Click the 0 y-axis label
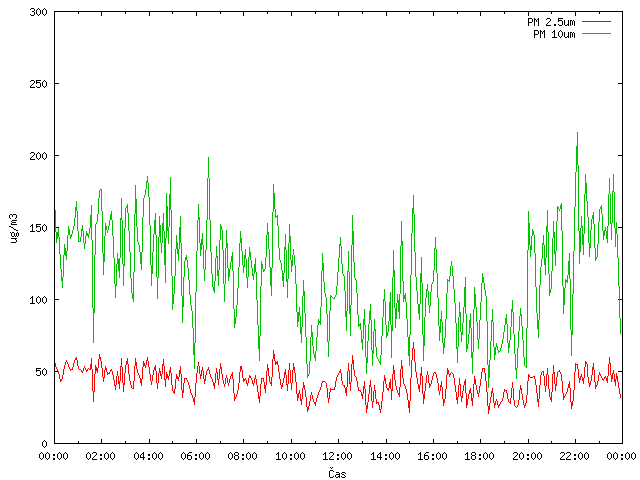This screenshot has height=480, width=640. 44,444
